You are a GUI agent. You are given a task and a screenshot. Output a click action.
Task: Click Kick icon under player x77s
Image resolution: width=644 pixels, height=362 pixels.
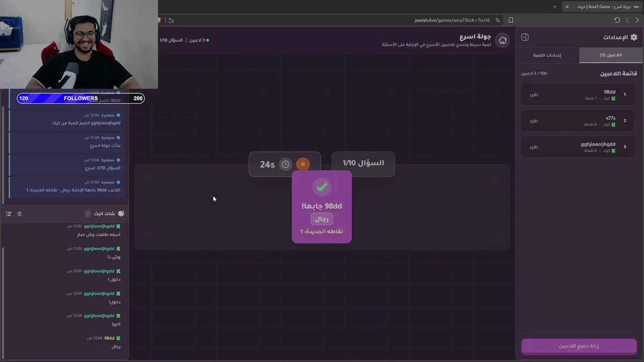pyautogui.click(x=613, y=125)
